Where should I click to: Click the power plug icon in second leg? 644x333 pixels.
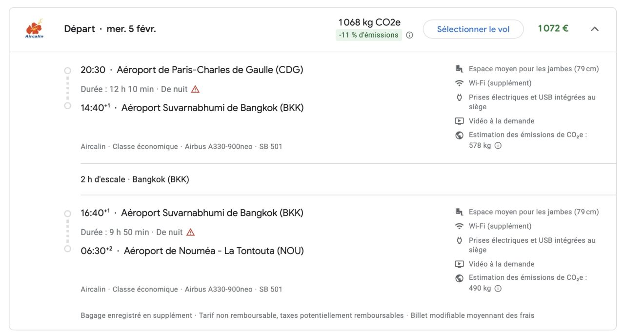(x=459, y=240)
